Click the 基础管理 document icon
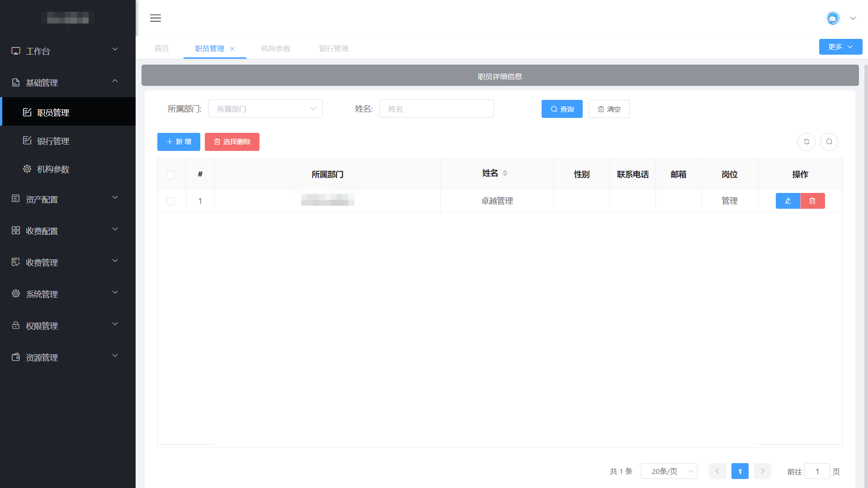This screenshot has height=488, width=868. tap(16, 83)
